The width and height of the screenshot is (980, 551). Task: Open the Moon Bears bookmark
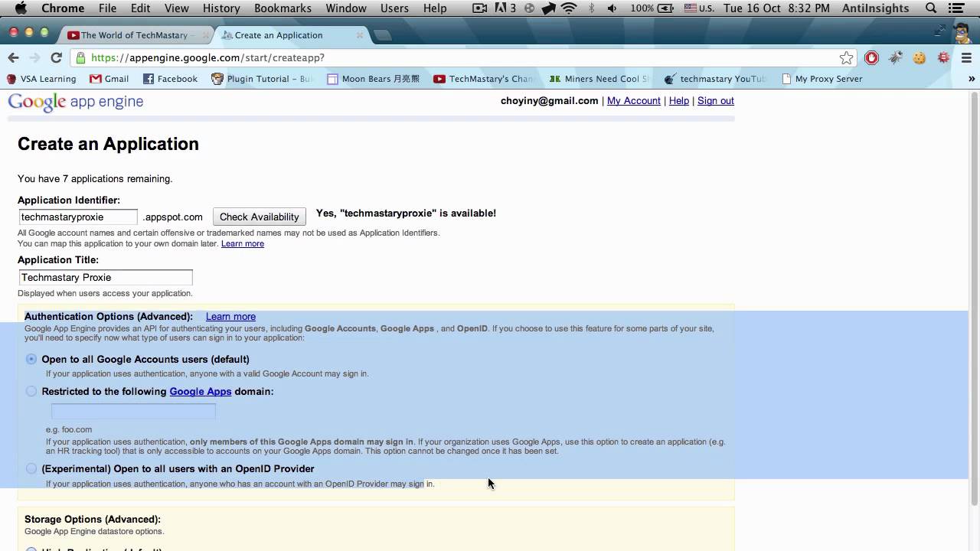(x=374, y=79)
